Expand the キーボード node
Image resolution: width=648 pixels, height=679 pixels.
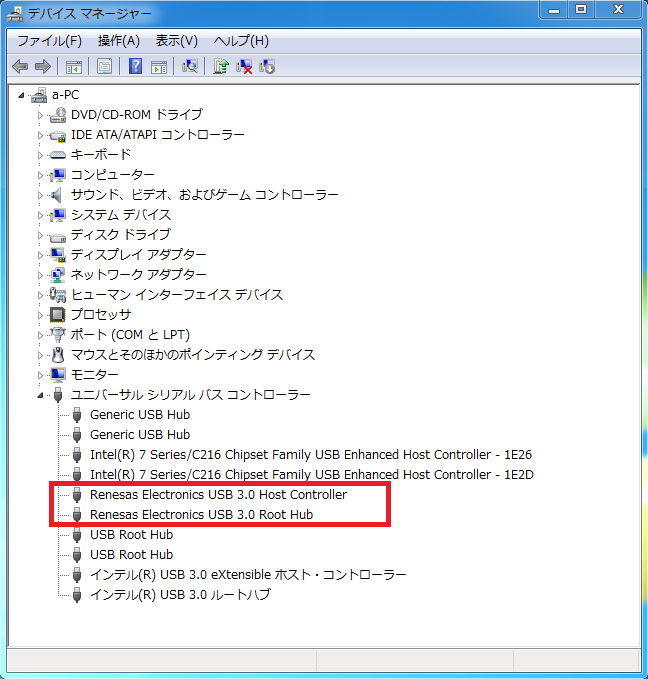coord(40,155)
